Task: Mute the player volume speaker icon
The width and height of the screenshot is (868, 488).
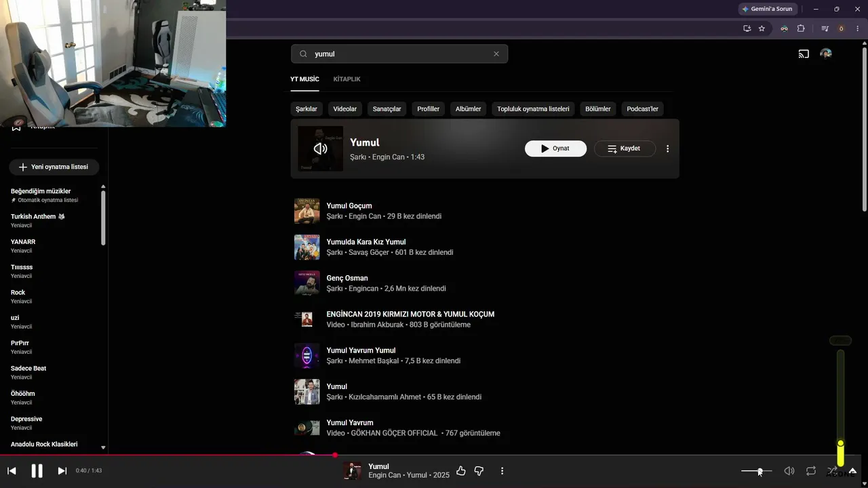Action: 789,471
